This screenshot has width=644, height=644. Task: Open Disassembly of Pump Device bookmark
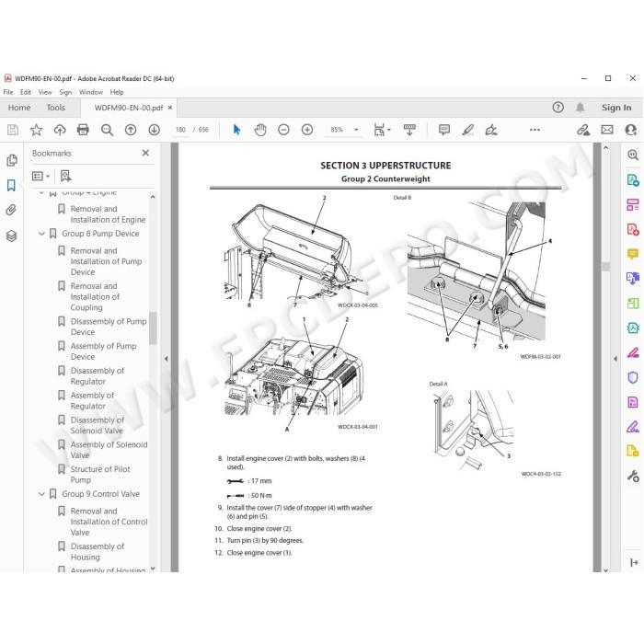click(108, 327)
